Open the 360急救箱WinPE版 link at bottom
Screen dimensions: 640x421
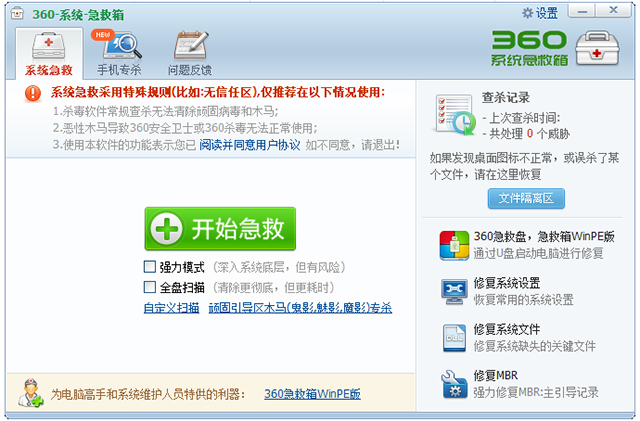(312, 394)
